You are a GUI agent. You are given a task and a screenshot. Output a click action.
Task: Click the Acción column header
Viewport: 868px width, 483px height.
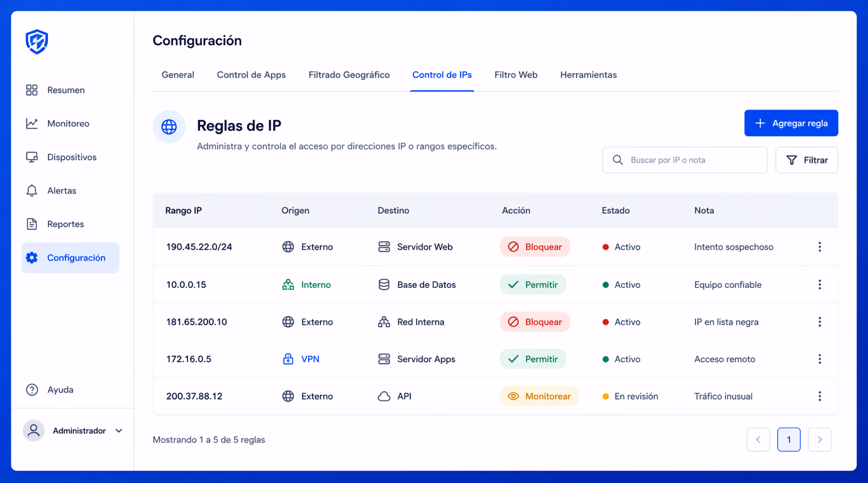tap(516, 211)
